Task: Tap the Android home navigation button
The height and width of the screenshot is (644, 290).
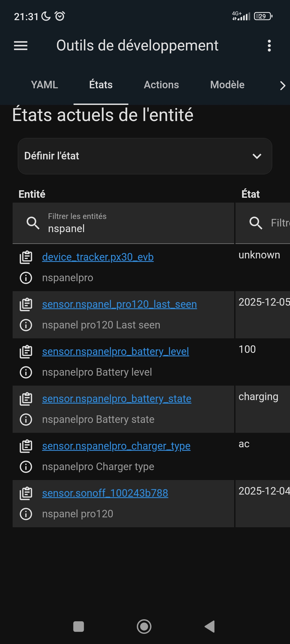Action: (144, 627)
